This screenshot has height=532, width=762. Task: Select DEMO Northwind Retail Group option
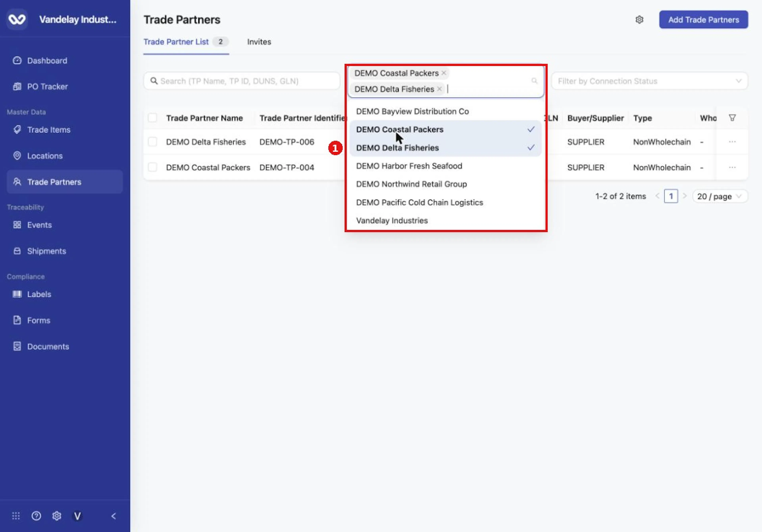pos(445,184)
